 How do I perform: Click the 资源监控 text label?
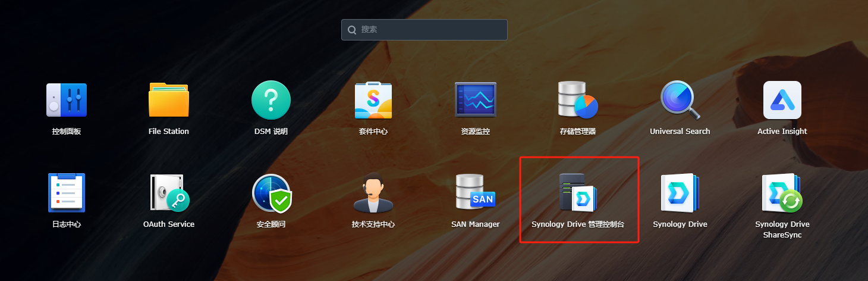tap(476, 132)
